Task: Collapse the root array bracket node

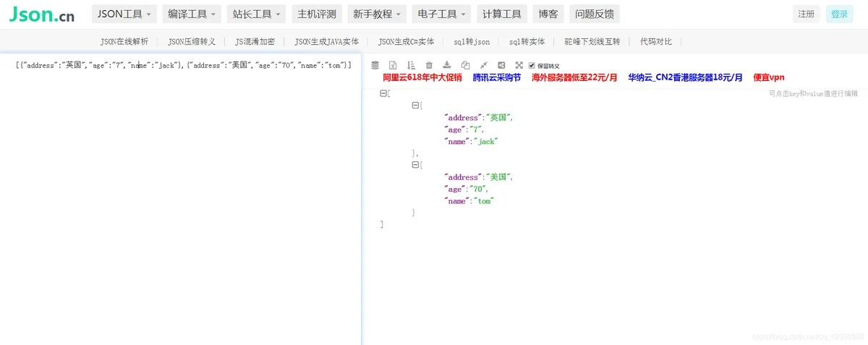Action: (383, 93)
